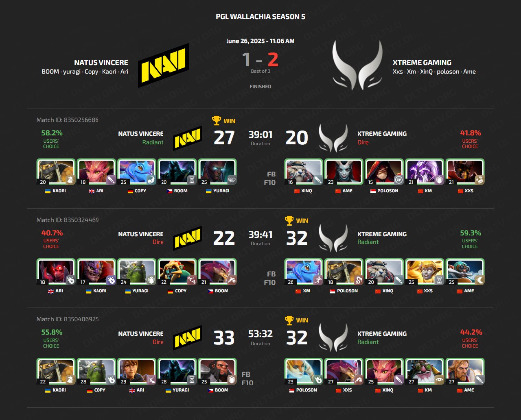Click Match ID 8350406925 label
The width and height of the screenshot is (521, 420).
[68, 319]
